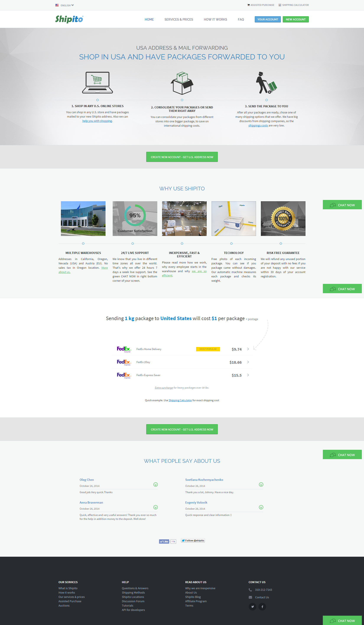
Task: Open How It Works page
Action: [215, 19]
